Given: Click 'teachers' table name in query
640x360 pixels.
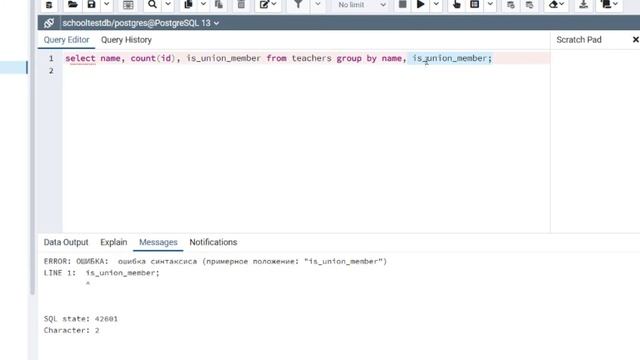Looking at the screenshot, I should (311, 58).
